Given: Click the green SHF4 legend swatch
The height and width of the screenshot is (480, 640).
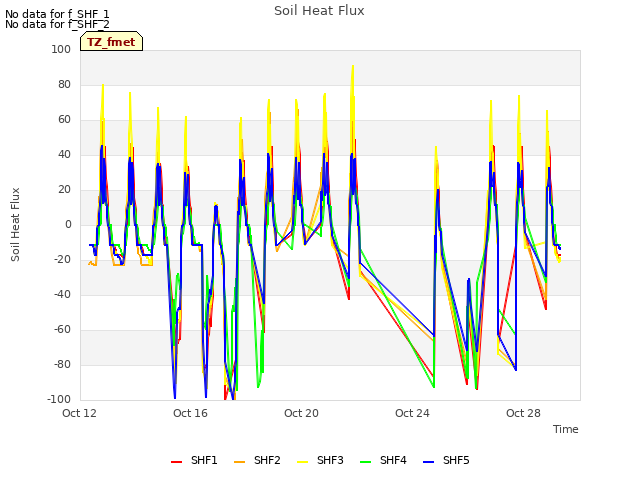Looking at the screenshot, I should point(365,462).
